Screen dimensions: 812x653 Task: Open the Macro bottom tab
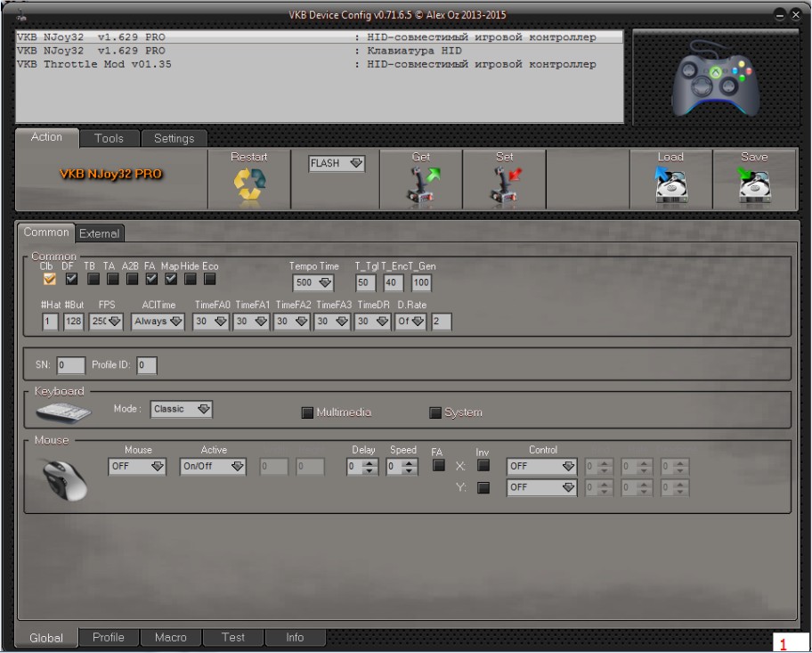171,638
